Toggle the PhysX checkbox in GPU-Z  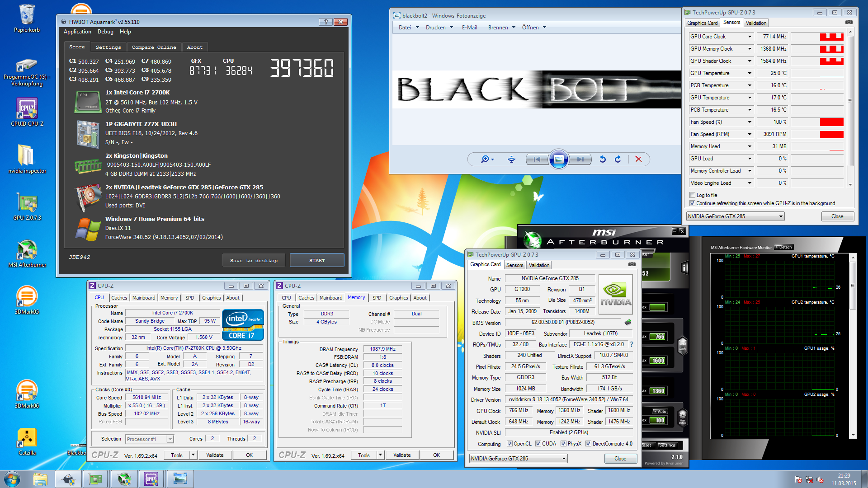pyautogui.click(x=563, y=444)
